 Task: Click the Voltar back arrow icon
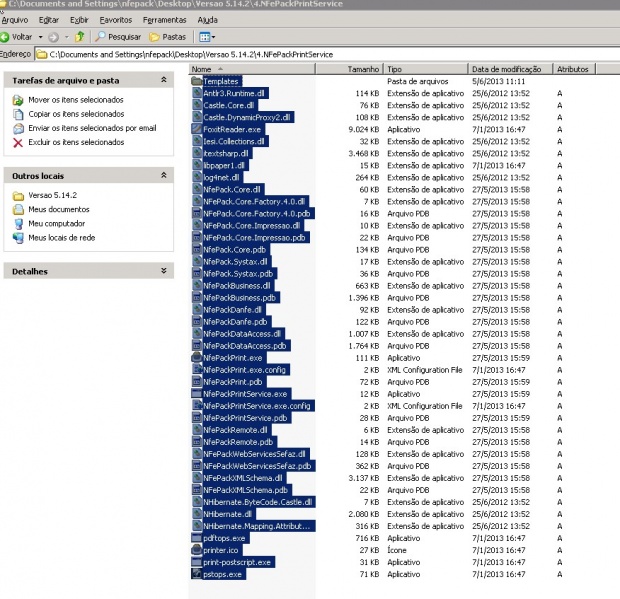6,36
